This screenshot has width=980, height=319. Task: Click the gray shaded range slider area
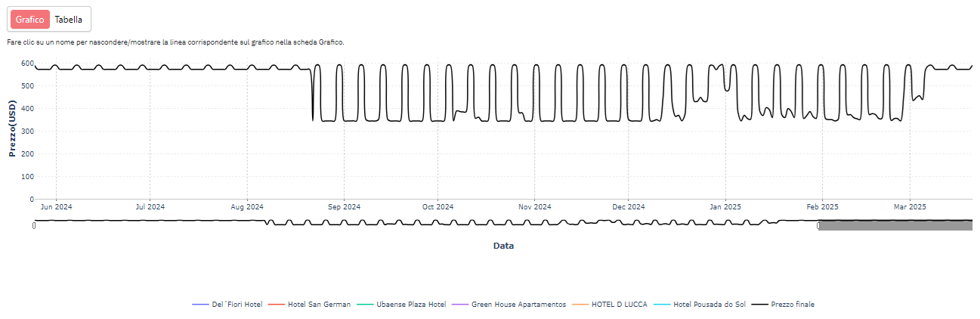pyautogui.click(x=895, y=225)
